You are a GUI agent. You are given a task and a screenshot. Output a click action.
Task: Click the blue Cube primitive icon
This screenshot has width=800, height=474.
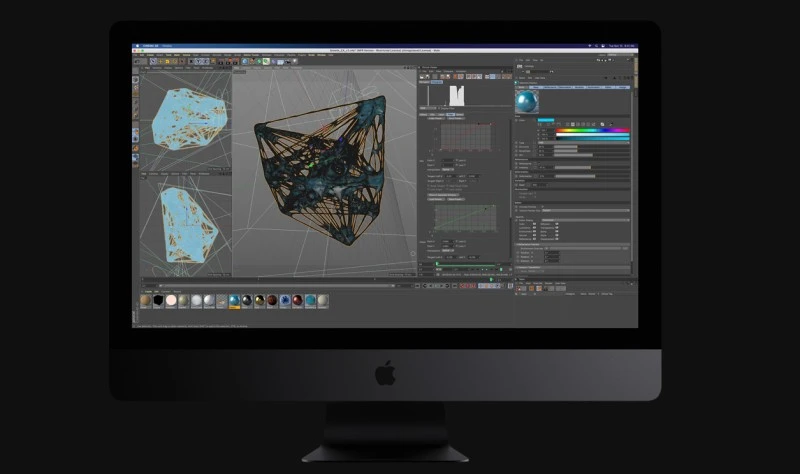[x=245, y=61]
